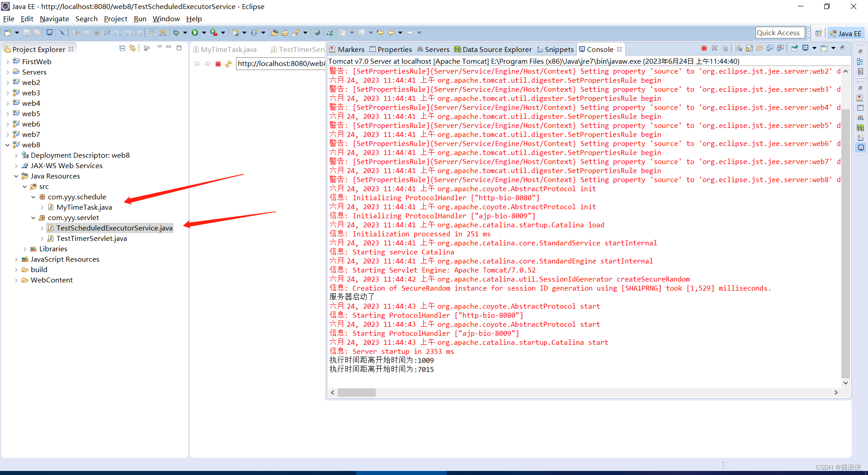Open the File menu

[9, 19]
